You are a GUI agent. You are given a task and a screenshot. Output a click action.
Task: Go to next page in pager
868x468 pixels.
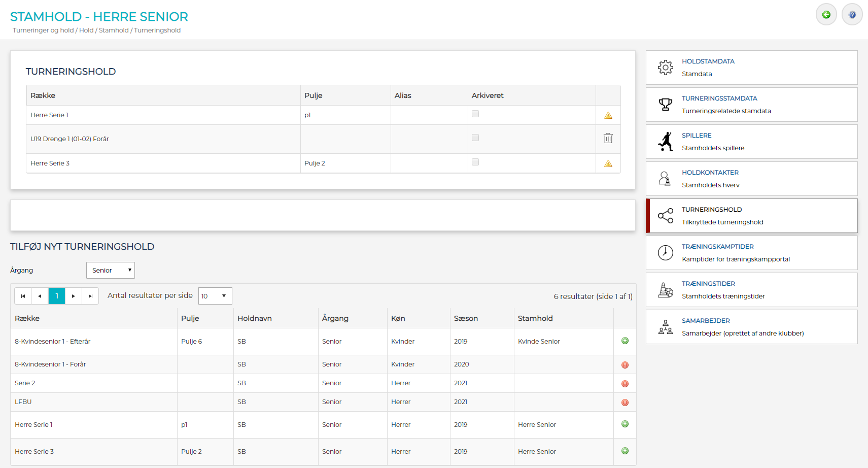point(74,296)
